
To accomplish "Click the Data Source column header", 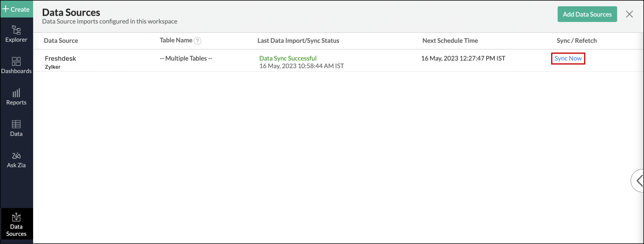I will pyautogui.click(x=61, y=41).
